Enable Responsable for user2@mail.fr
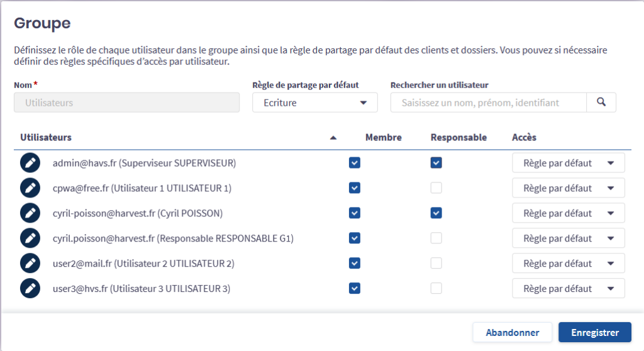This screenshot has width=644, height=351. tap(436, 264)
